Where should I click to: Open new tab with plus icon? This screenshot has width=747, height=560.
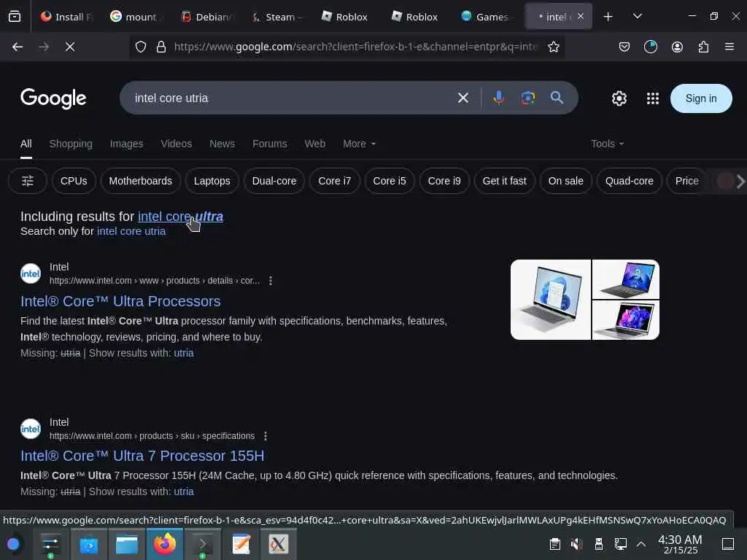pyautogui.click(x=608, y=17)
